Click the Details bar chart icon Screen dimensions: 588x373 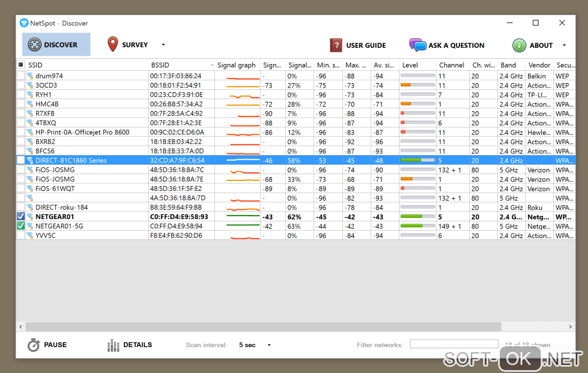pyautogui.click(x=113, y=345)
